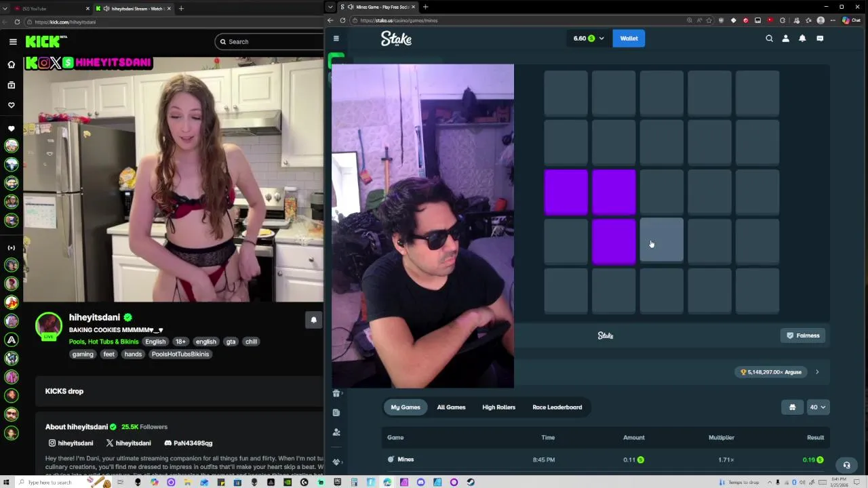The width and height of the screenshot is (868, 488).
Task: Bookmark the Stake page with star icon
Action: 709,20
